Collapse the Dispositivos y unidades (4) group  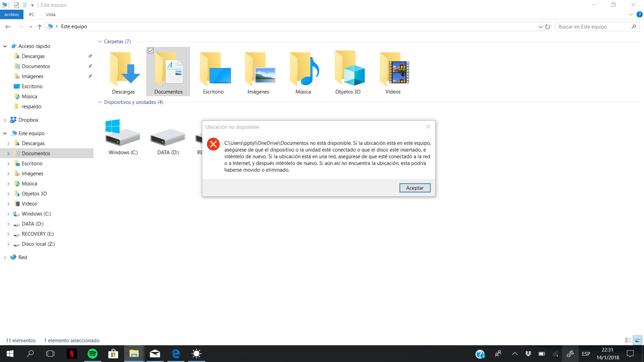pyautogui.click(x=100, y=102)
